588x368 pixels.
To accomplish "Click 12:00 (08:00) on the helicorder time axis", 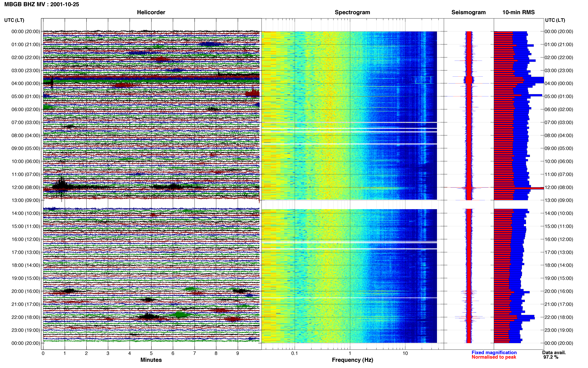I will 26,187.
